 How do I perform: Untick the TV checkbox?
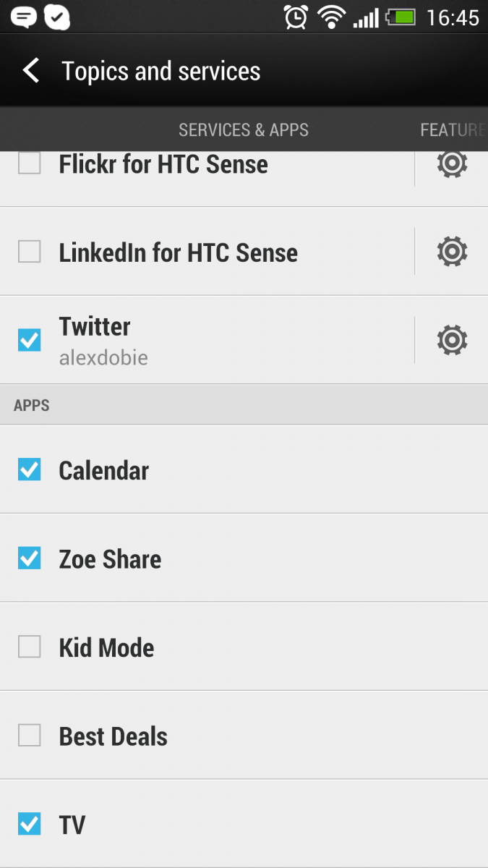point(29,824)
